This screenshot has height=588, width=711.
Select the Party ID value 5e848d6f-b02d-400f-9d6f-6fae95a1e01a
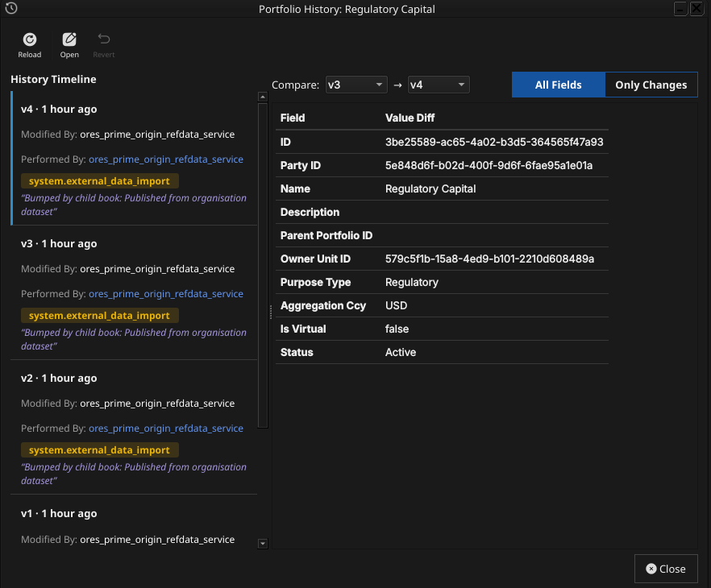click(x=489, y=165)
